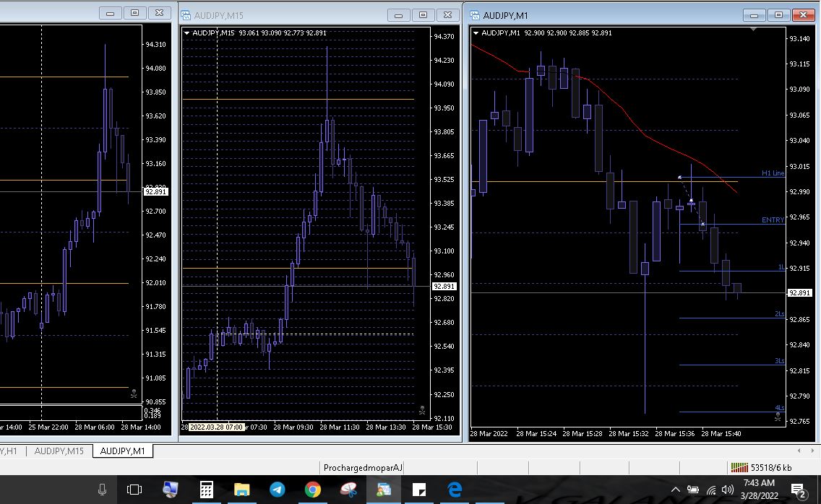The width and height of the screenshot is (821, 504).
Task: Open Wi-Fi network settings in tray
Action: coord(711,490)
